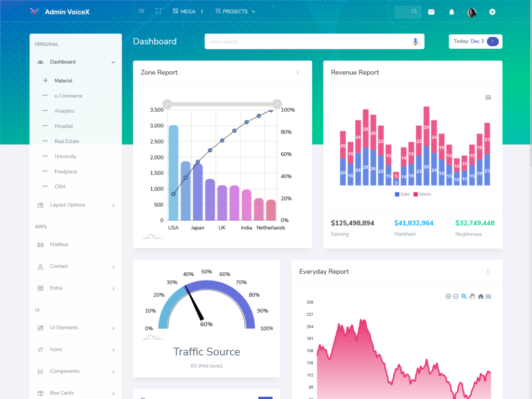Reset zoom with home icon
Screen dimensions: 532x399
point(481,296)
